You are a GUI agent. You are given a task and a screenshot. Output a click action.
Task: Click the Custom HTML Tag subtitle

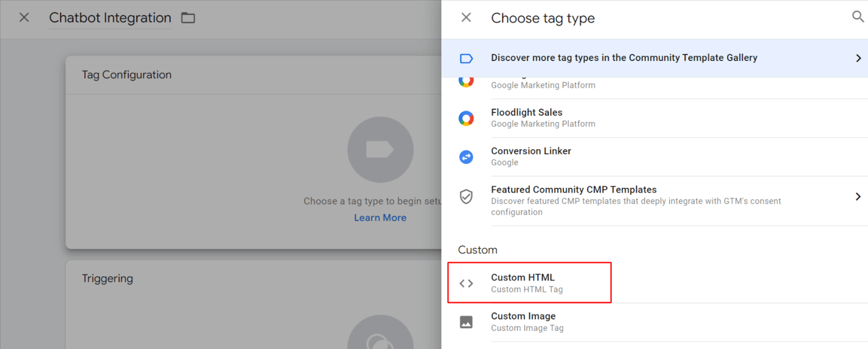pos(527,289)
